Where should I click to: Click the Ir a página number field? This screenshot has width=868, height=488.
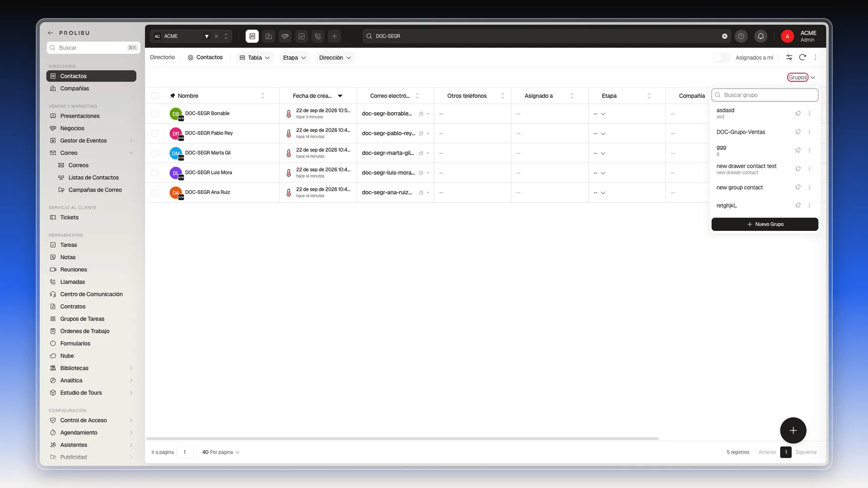tap(185, 452)
